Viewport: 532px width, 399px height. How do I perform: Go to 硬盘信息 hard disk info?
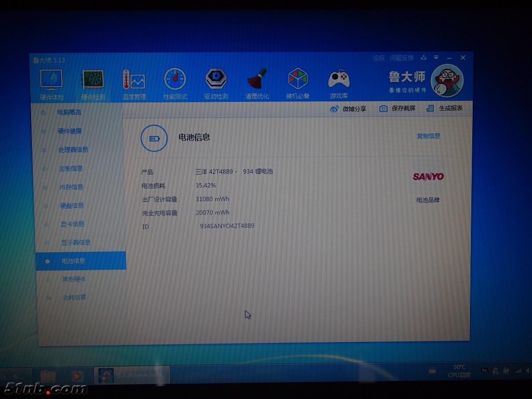72,206
